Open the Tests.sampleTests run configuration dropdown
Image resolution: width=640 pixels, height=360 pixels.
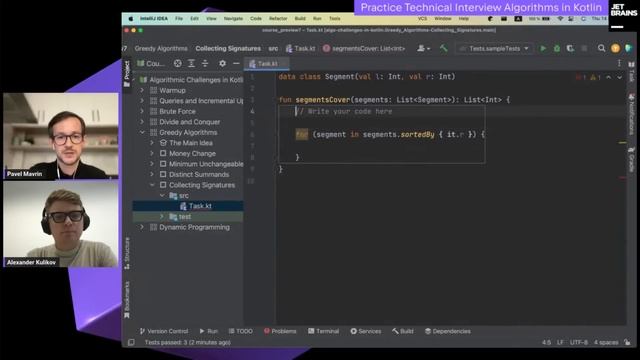(494, 49)
